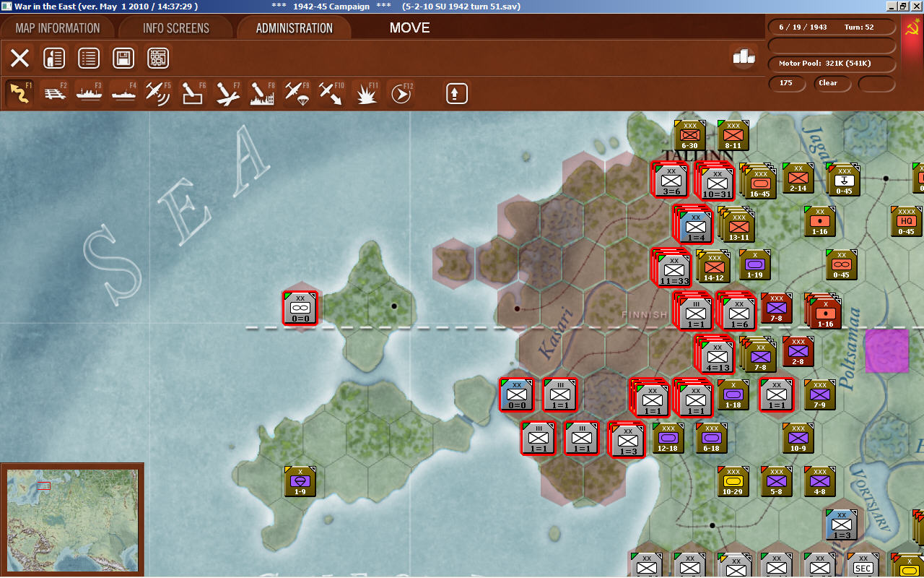
Task: Click the 175 value field
Action: (x=786, y=83)
